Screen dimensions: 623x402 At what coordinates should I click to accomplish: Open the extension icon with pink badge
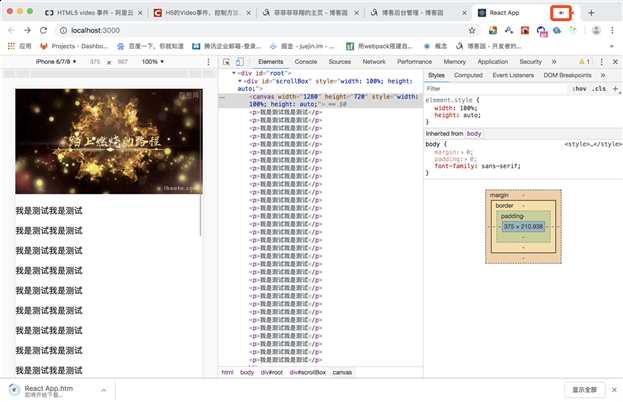[542, 31]
